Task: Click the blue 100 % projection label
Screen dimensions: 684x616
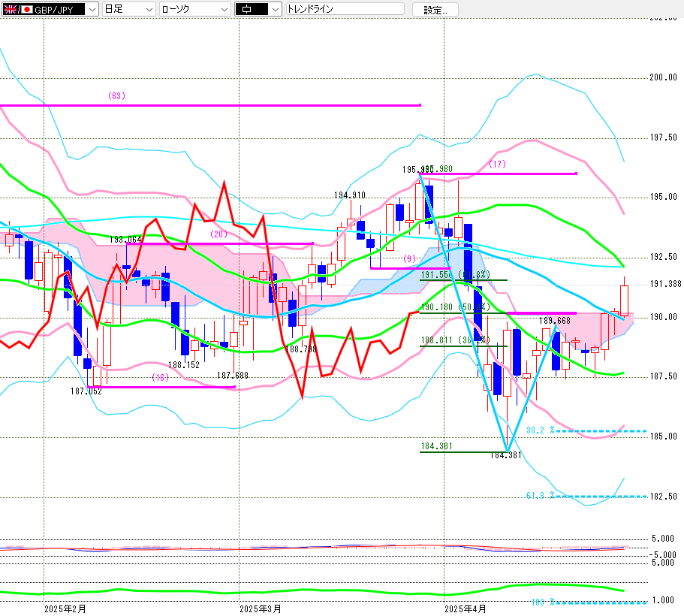Action: [543, 602]
